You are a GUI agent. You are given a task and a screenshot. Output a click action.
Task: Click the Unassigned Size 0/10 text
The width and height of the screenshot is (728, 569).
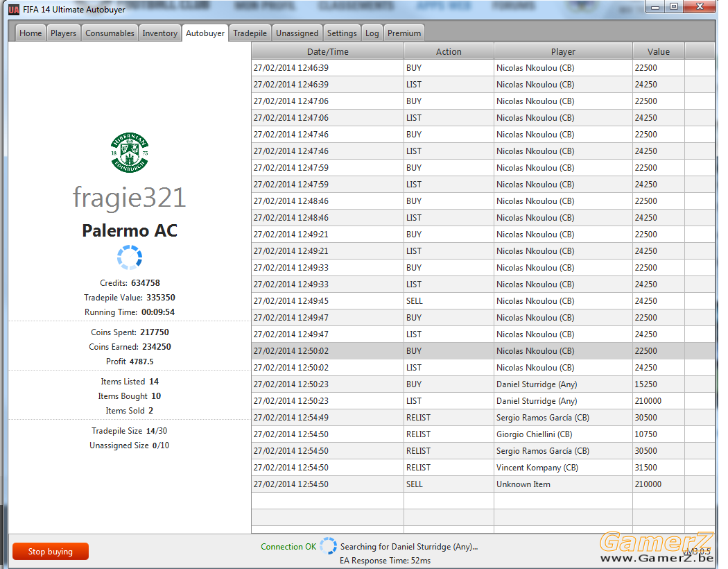130,445
